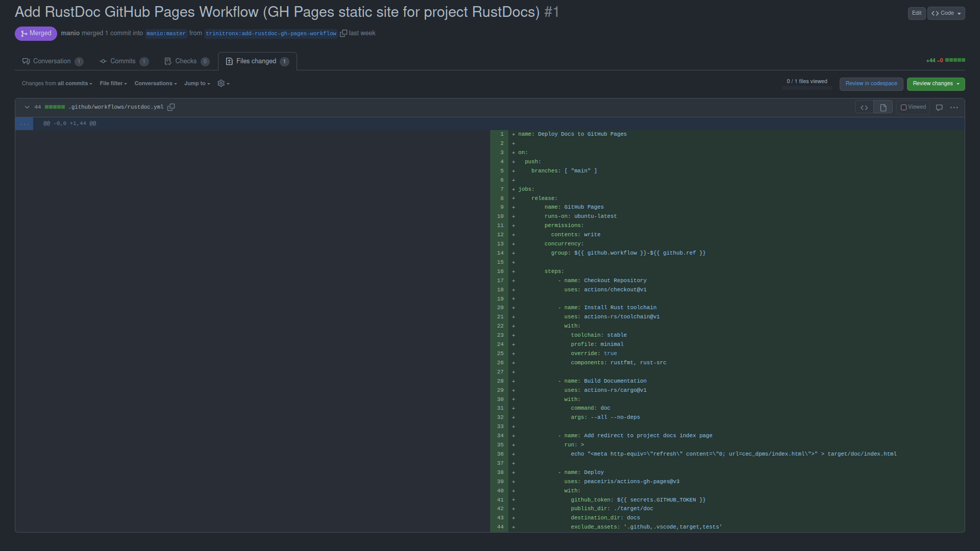Open diff settings gear menu
Screen dimensions: 980x551
point(223,84)
